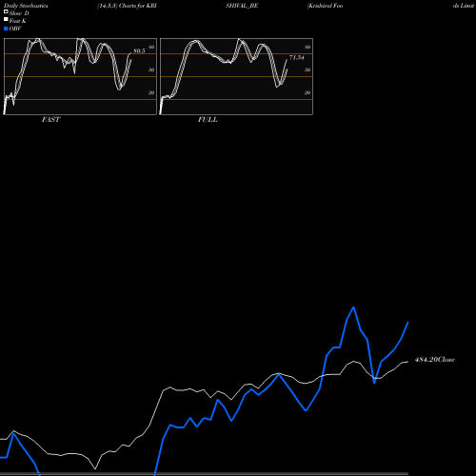Click the 20 level label in FAST chart

[x=151, y=92]
